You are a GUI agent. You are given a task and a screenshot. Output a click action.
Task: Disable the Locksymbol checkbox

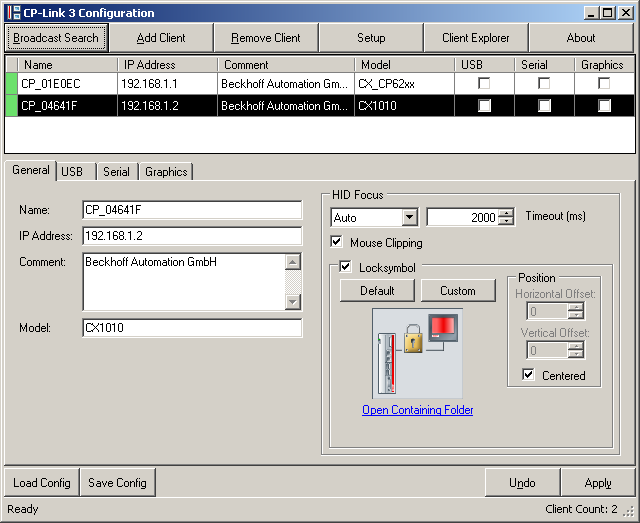(x=345, y=267)
